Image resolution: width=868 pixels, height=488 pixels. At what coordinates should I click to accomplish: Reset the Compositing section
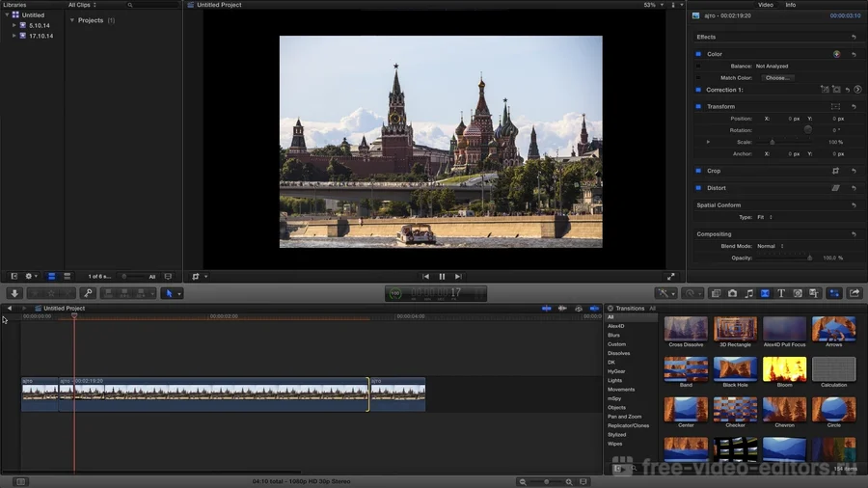pos(854,234)
